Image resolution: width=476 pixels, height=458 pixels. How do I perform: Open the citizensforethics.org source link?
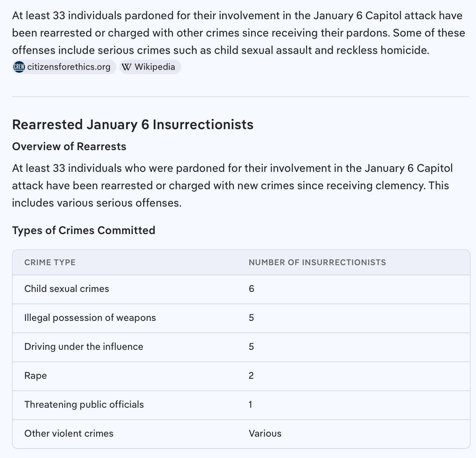pos(69,67)
